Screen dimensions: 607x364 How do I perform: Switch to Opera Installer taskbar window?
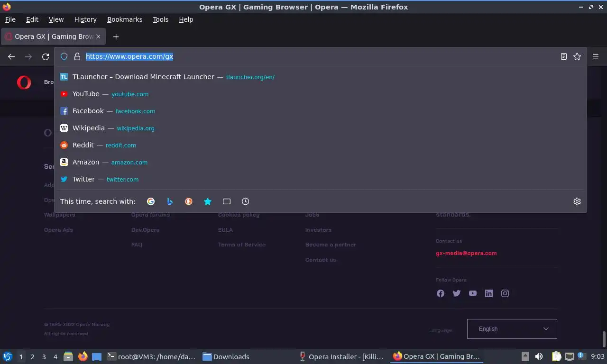click(x=341, y=356)
